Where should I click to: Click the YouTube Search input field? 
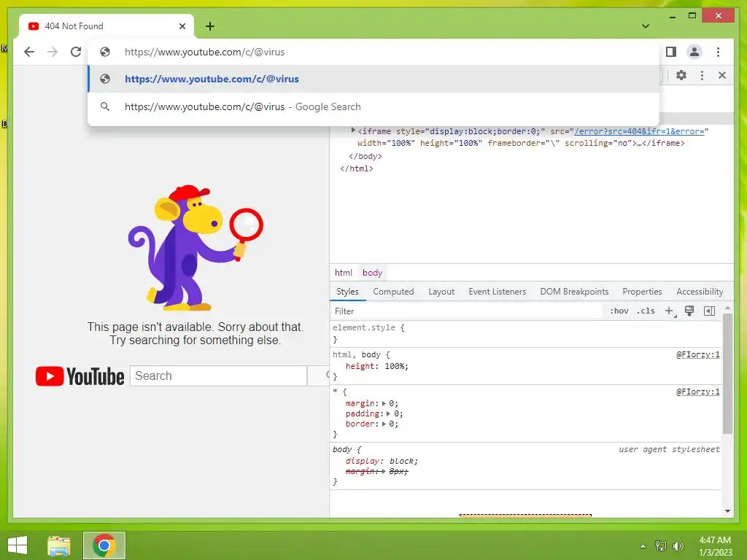click(x=219, y=376)
